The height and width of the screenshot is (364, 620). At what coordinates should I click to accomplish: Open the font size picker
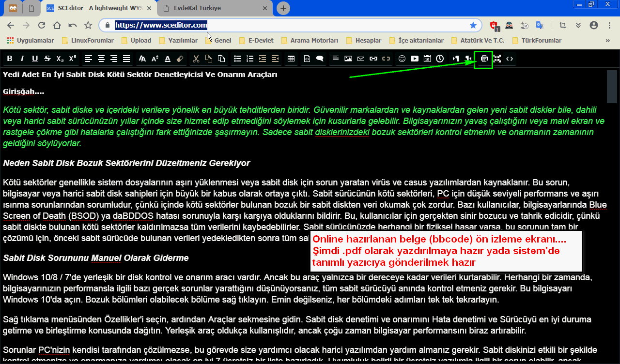coord(155,59)
